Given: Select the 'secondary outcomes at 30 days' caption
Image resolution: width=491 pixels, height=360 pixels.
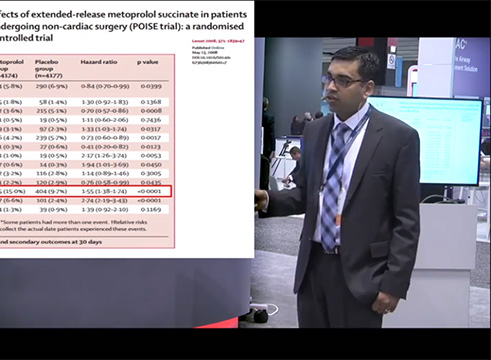Looking at the screenshot, I should [51, 242].
